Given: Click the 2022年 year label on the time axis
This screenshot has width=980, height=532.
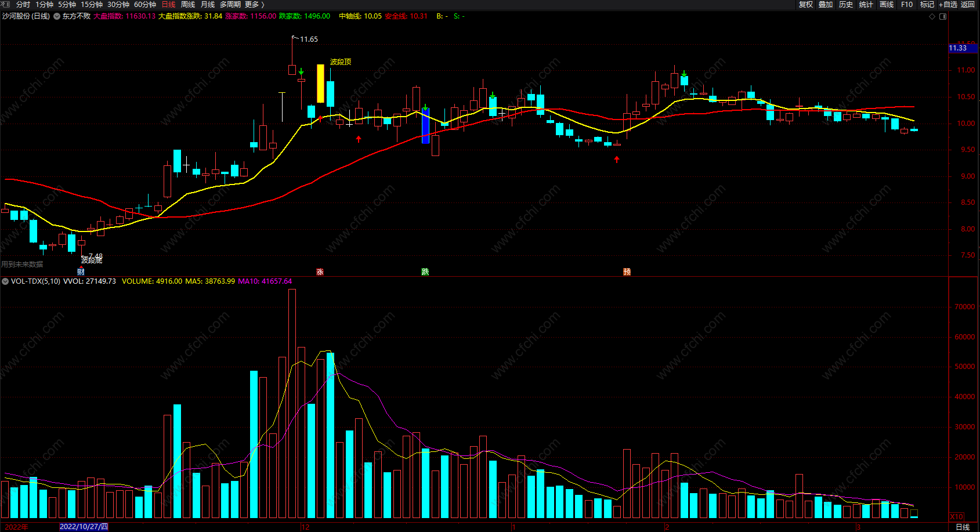Looking at the screenshot, I should pyautogui.click(x=17, y=527).
